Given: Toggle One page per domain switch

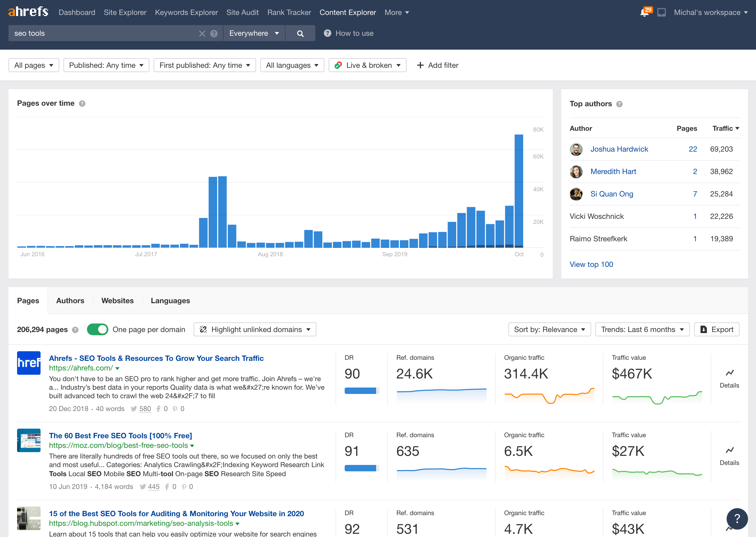Looking at the screenshot, I should 97,329.
